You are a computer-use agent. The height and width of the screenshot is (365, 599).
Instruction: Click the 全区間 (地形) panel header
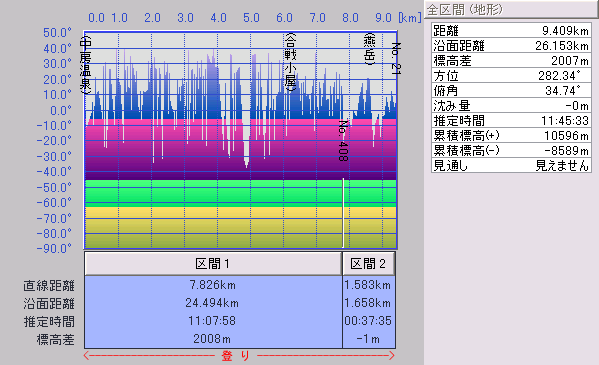point(511,9)
